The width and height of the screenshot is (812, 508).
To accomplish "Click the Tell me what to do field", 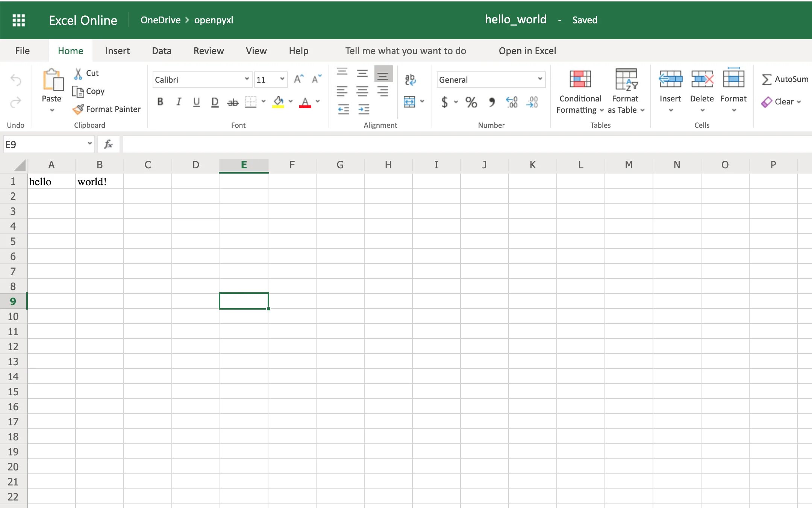I will [406, 50].
